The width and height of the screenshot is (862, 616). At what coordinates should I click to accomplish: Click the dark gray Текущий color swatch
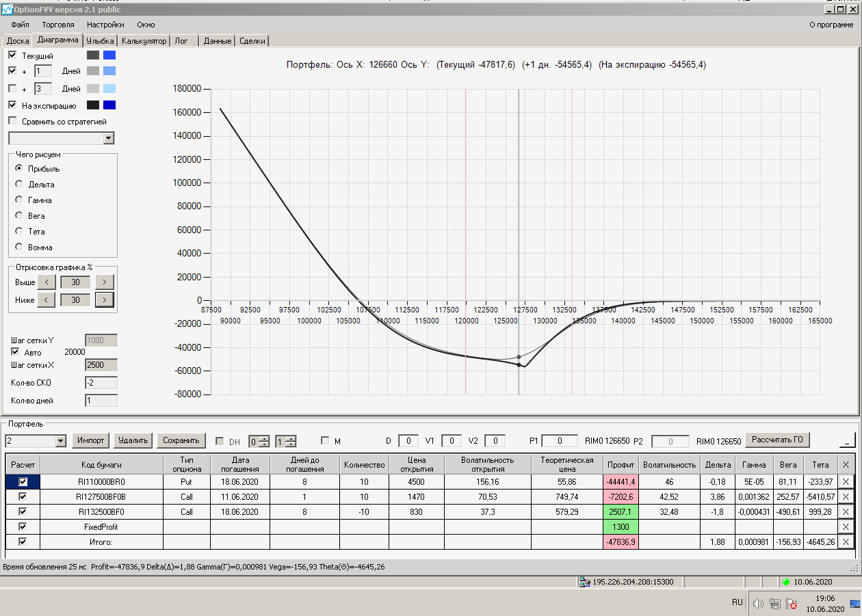93,55
